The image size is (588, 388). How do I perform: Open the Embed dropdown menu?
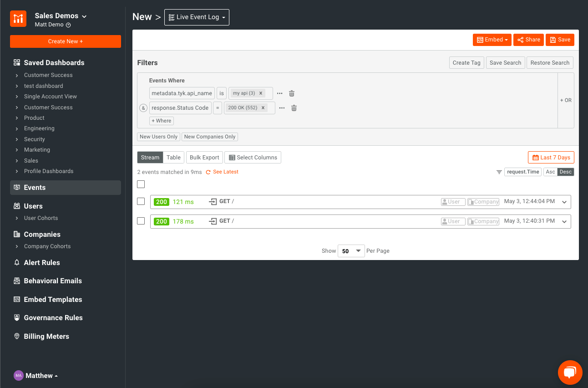click(492, 40)
